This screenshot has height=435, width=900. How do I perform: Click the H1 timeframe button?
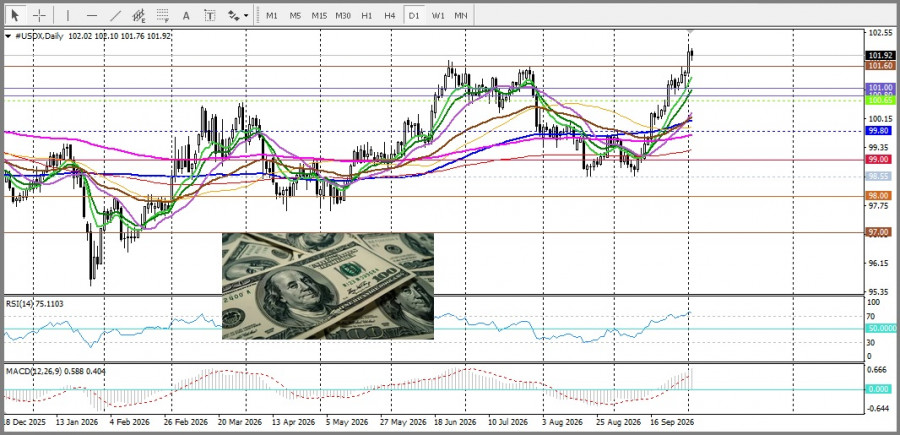[x=367, y=15]
